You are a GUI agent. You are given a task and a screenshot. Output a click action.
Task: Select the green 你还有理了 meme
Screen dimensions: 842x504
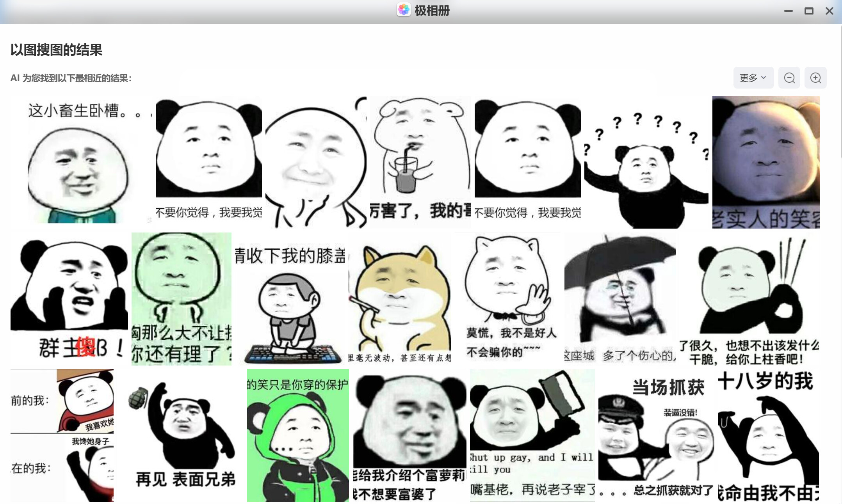(x=181, y=298)
